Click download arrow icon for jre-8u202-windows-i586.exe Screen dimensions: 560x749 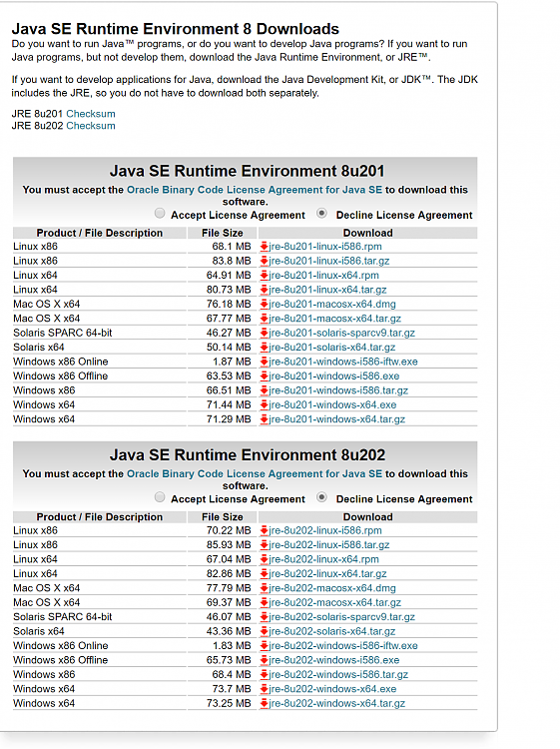[x=264, y=660]
